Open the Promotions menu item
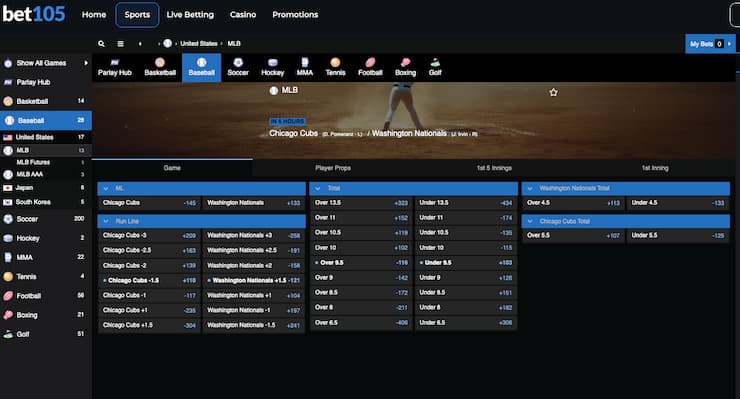 coord(295,15)
